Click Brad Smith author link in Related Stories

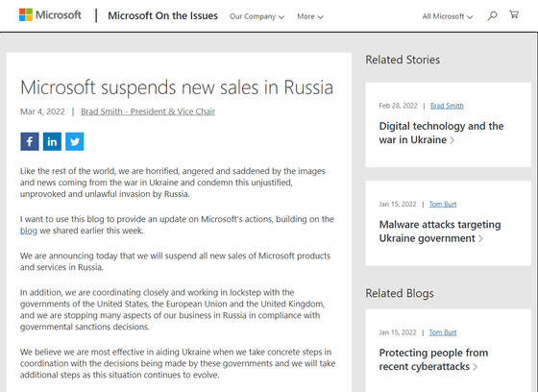tap(447, 106)
